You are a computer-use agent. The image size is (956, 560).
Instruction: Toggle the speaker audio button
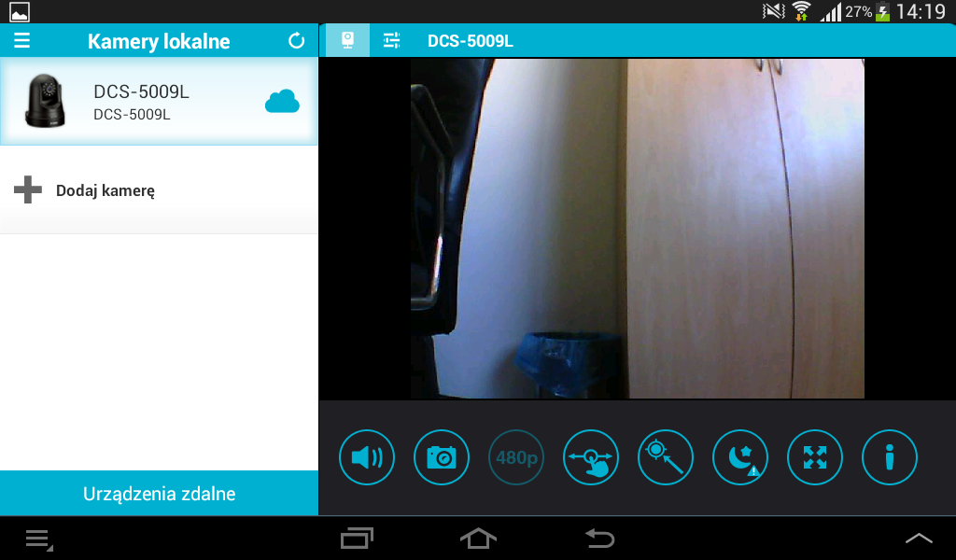pyautogui.click(x=367, y=457)
